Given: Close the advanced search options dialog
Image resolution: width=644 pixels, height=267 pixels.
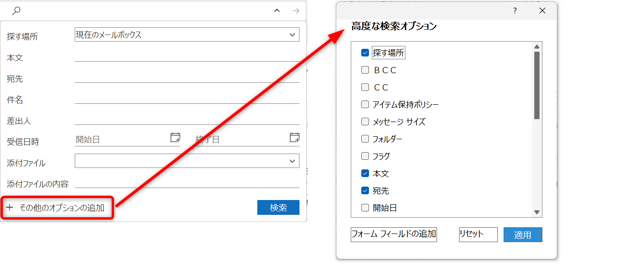Looking at the screenshot, I should [x=542, y=11].
